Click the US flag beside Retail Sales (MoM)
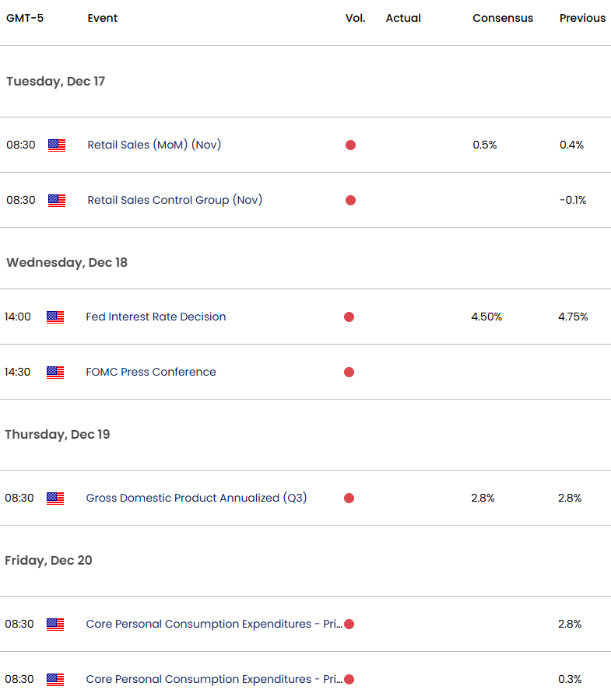The height and width of the screenshot is (700, 611). click(x=56, y=145)
